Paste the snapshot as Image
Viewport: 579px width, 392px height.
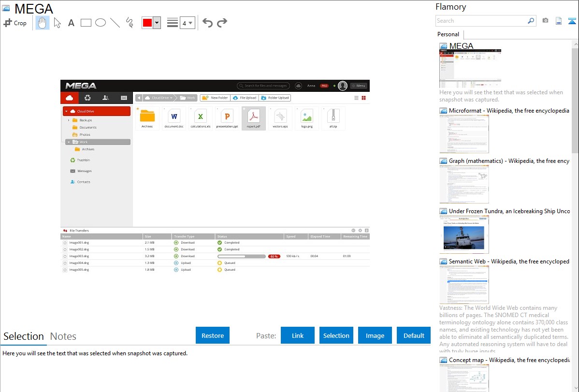point(375,335)
